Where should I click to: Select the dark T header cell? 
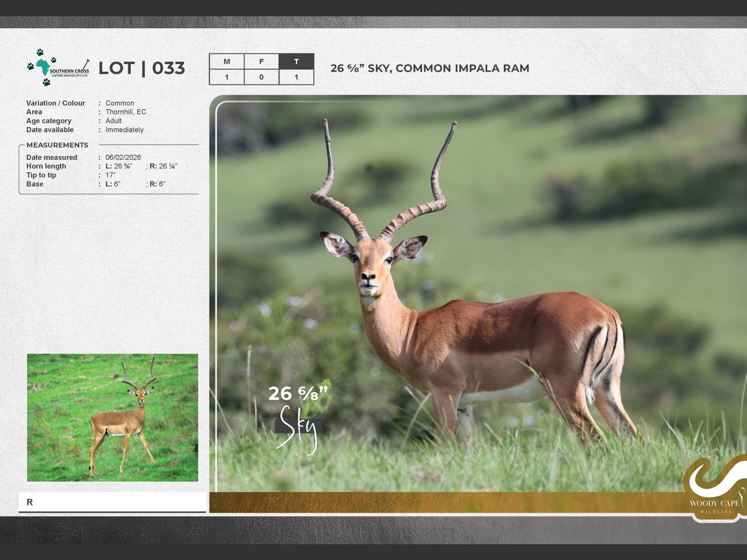coord(296,61)
